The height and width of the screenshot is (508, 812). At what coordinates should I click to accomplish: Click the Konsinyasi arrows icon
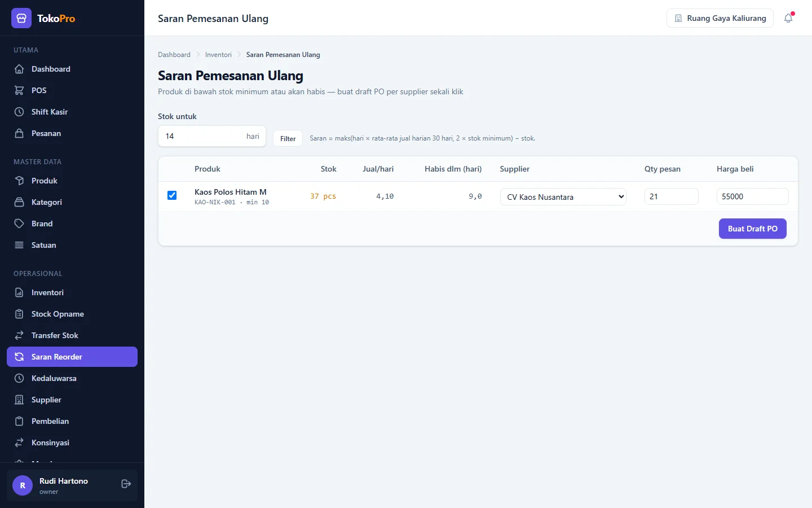19,443
